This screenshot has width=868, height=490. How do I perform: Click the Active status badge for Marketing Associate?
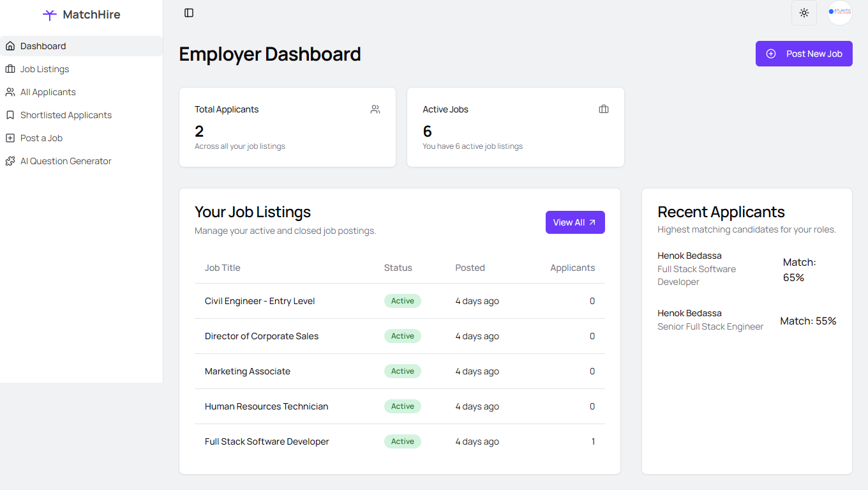click(403, 371)
